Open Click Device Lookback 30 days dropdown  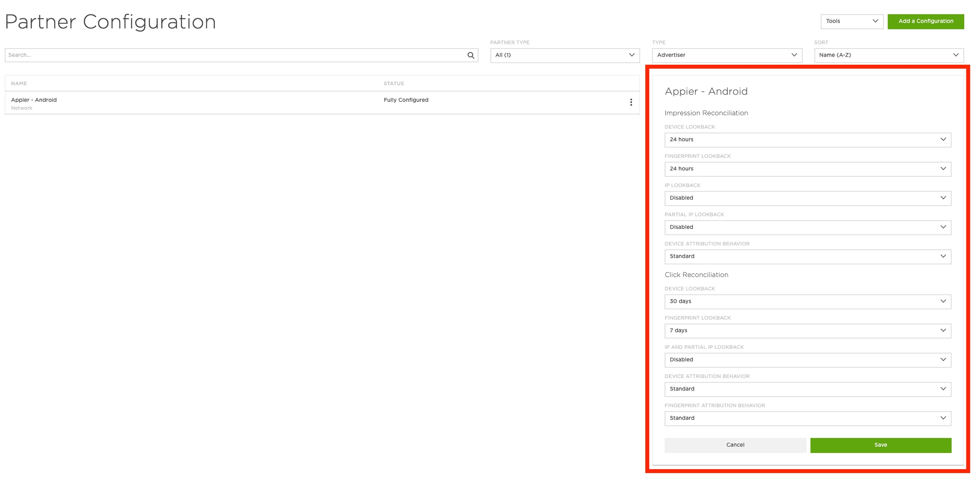(807, 301)
